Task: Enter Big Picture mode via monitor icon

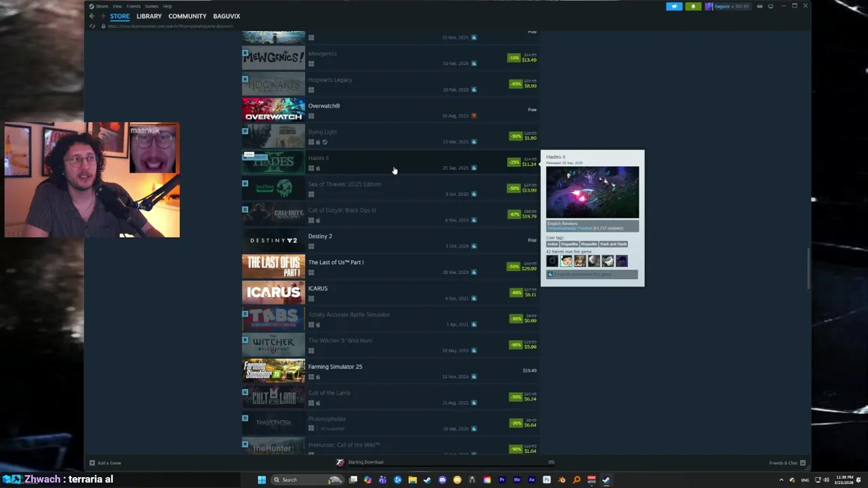Action: (x=770, y=6)
